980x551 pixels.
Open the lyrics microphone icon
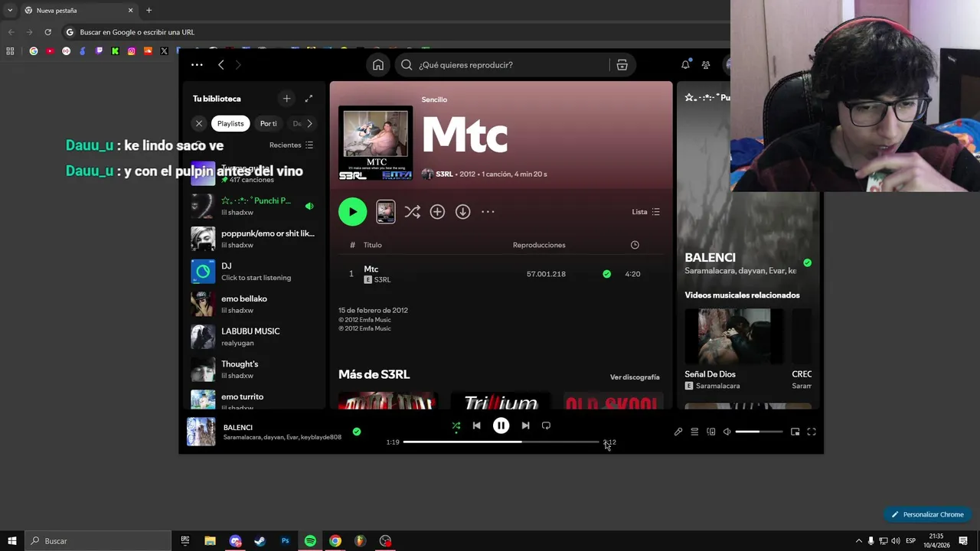[x=678, y=432]
